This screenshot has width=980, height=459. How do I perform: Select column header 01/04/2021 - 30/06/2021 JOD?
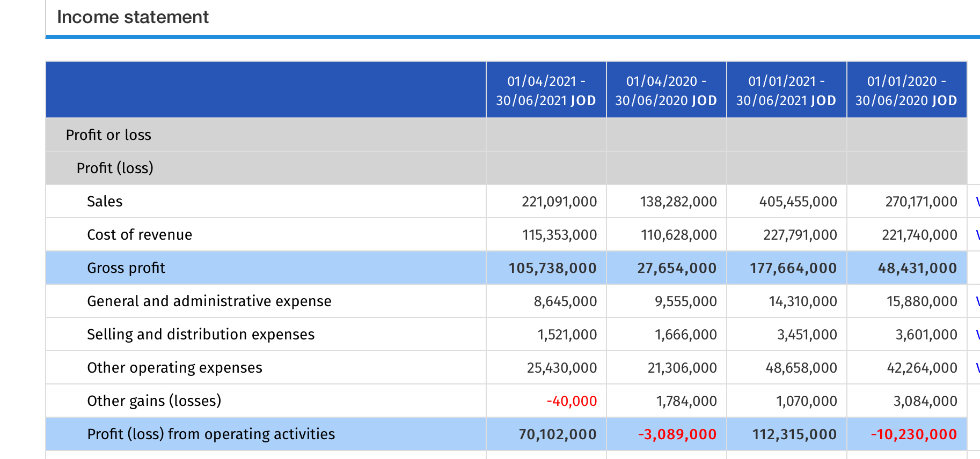(546, 90)
